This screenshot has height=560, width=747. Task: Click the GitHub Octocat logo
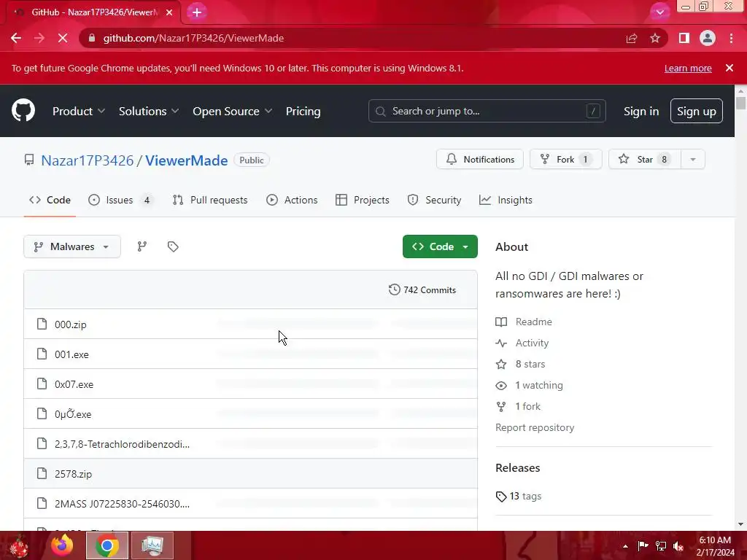(x=23, y=111)
